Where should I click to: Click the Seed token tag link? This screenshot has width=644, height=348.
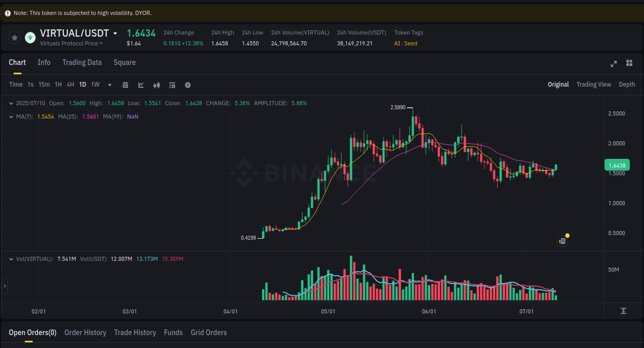click(410, 43)
